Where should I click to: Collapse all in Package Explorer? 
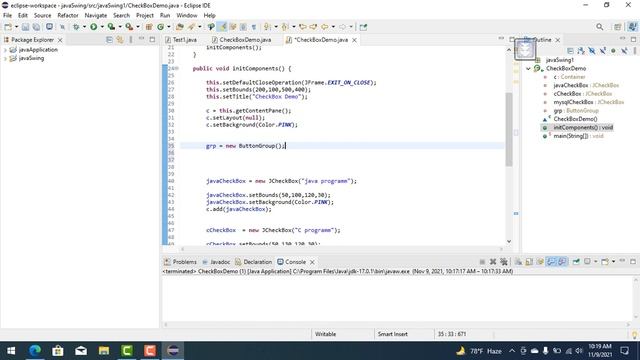(109, 40)
